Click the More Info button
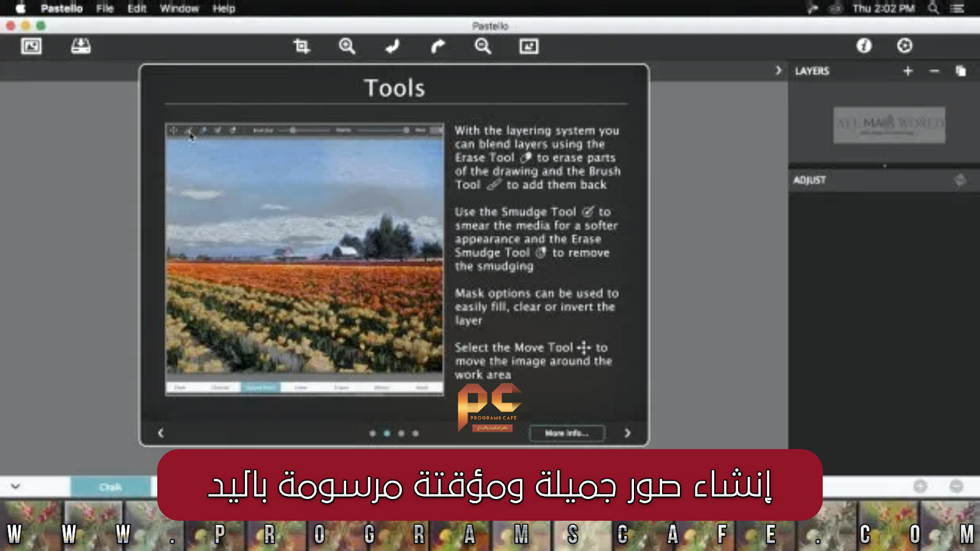The height and width of the screenshot is (551, 980). (x=566, y=433)
